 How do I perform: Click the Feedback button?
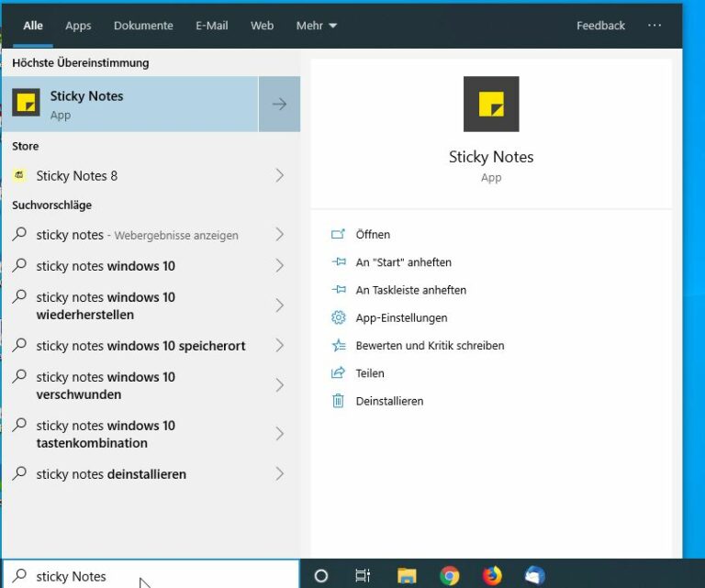[600, 26]
